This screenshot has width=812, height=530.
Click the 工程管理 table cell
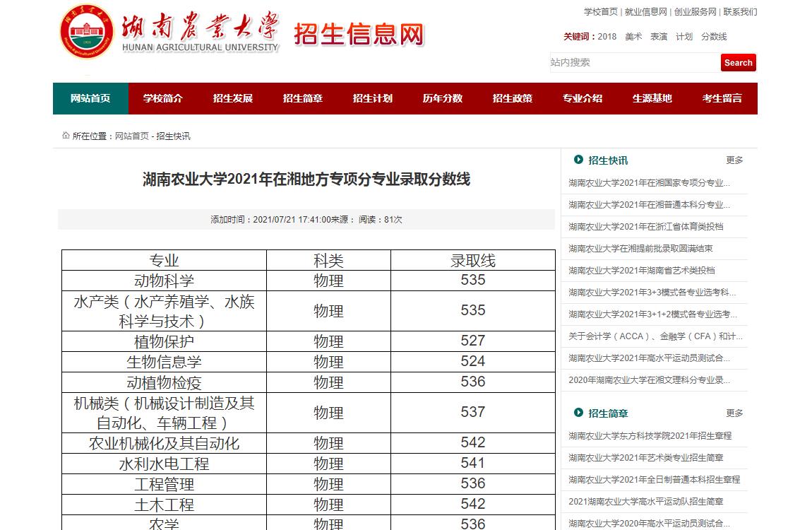164,484
